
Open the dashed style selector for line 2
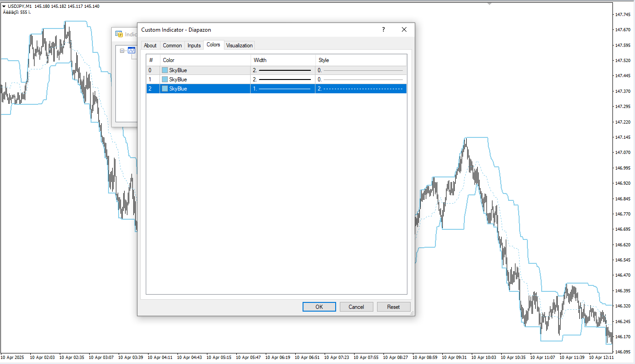tap(361, 89)
